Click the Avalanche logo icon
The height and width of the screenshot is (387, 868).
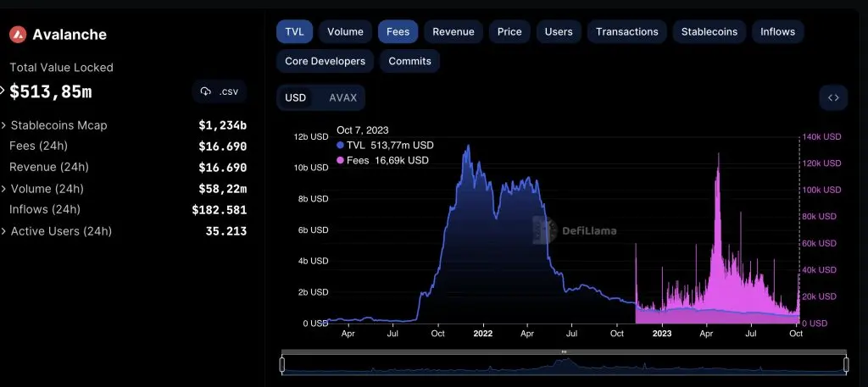pos(18,35)
